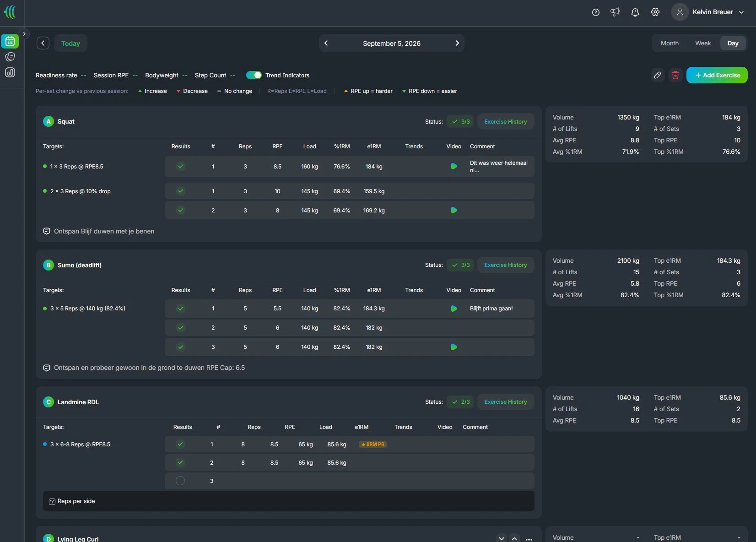Toggle result checkmark for Landmine RDL set 2

click(x=180, y=462)
